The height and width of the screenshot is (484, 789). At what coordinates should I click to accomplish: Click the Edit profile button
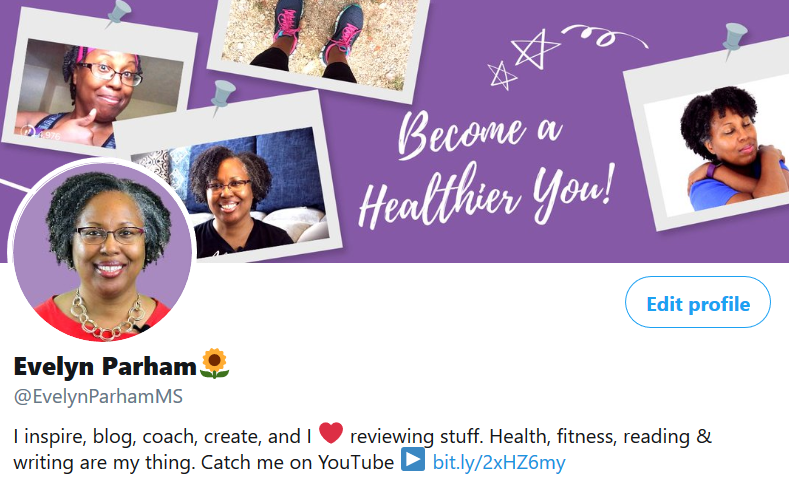coord(697,302)
